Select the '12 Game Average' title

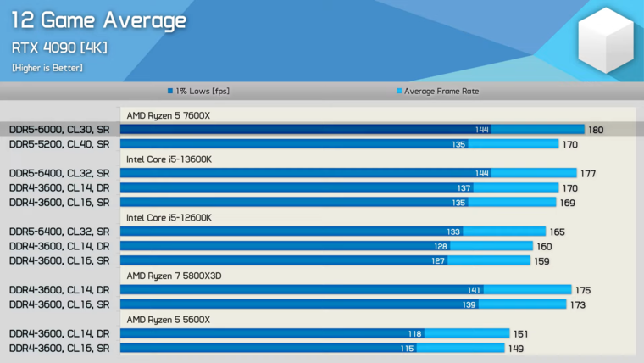(98, 20)
